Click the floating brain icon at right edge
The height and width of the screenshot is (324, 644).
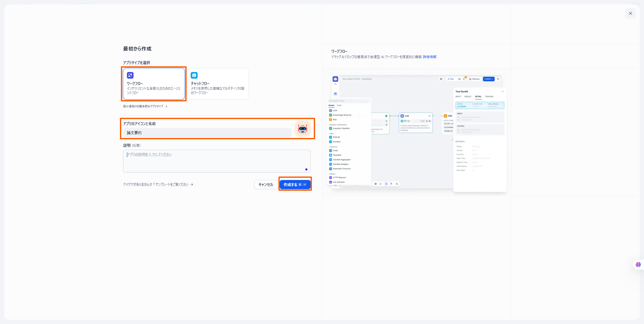[638, 265]
